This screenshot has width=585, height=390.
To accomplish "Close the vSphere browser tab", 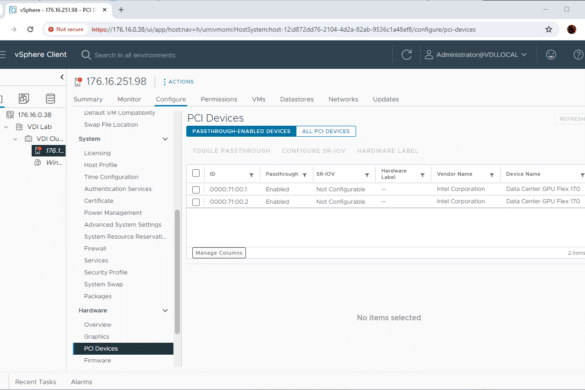I will point(105,10).
